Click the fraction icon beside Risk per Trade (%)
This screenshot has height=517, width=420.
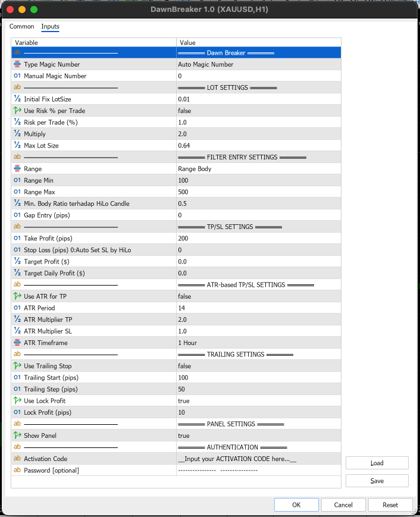(17, 122)
